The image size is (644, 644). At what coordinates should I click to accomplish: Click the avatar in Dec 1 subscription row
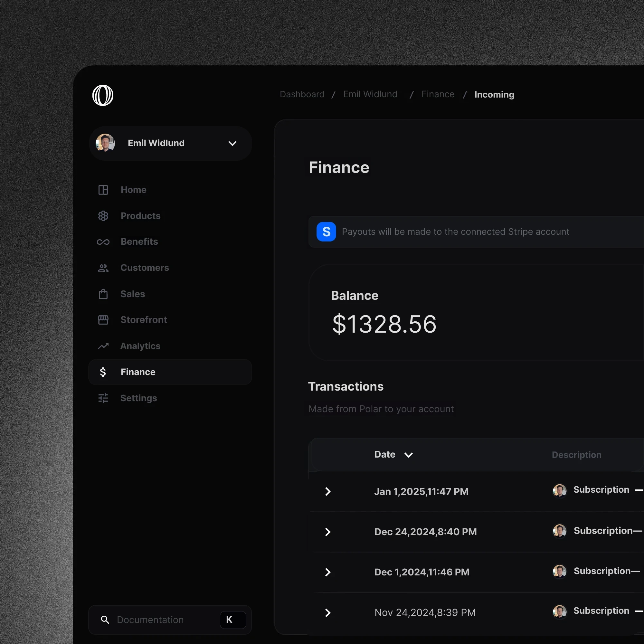pyautogui.click(x=559, y=571)
